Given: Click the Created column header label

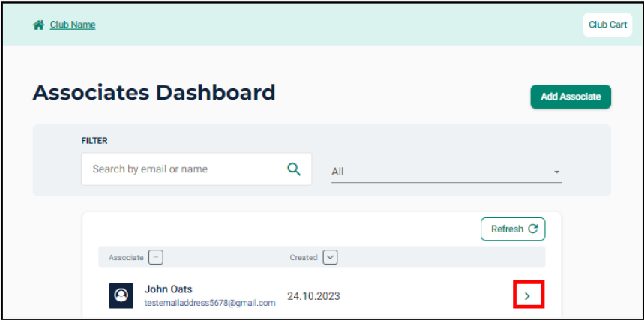Looking at the screenshot, I should pos(304,257).
